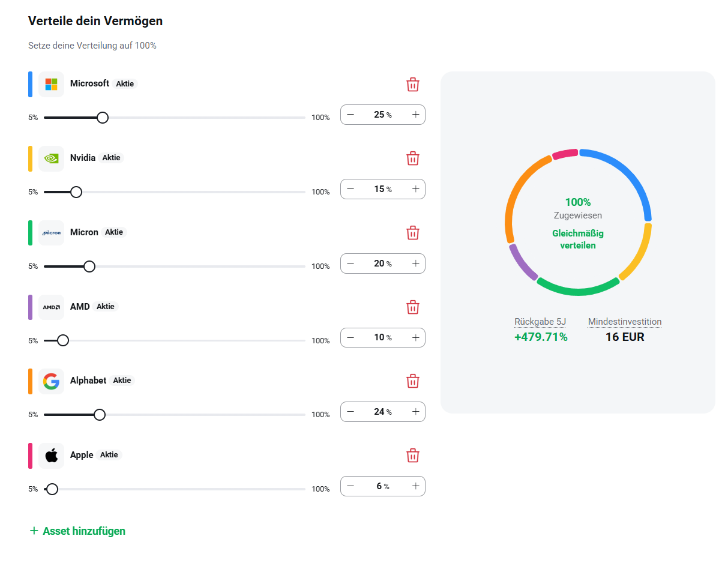The width and height of the screenshot is (728, 572).
Task: Remove Alphabet via its trash icon
Action: 413,381
